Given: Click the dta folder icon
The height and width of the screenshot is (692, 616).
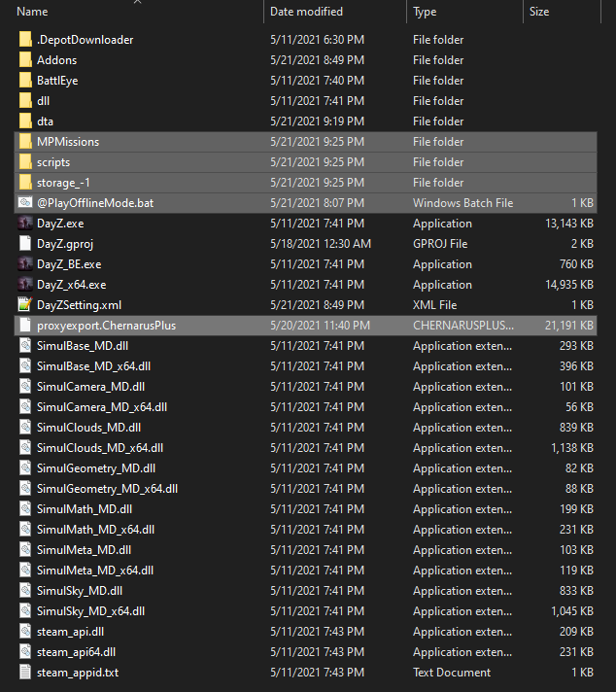Looking at the screenshot, I should point(25,121).
